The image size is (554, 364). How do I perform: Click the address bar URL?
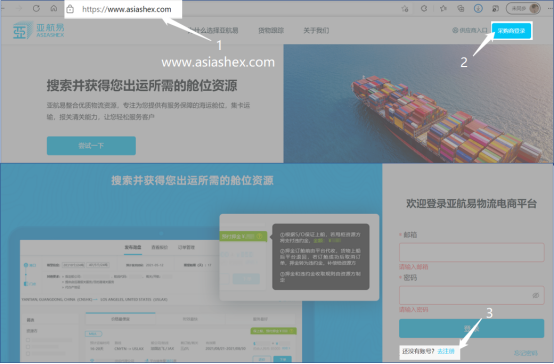[126, 9]
